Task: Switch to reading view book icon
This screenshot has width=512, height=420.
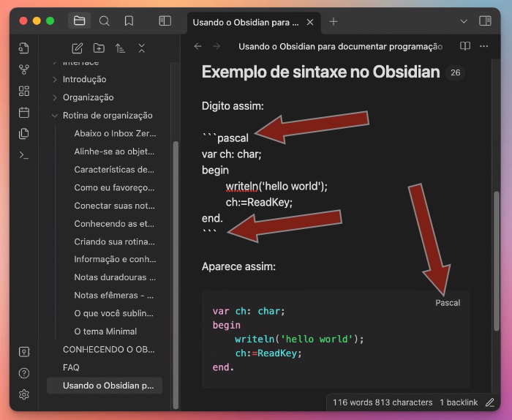Action: (465, 46)
